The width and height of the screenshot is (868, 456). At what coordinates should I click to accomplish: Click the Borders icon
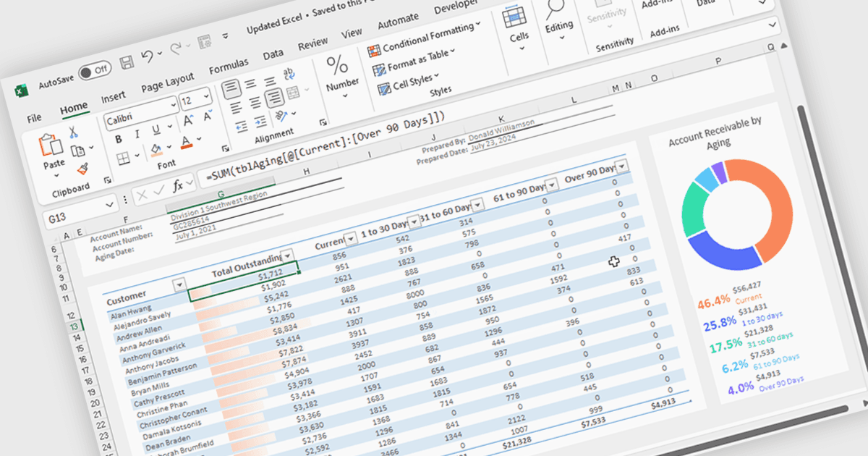tap(123, 157)
